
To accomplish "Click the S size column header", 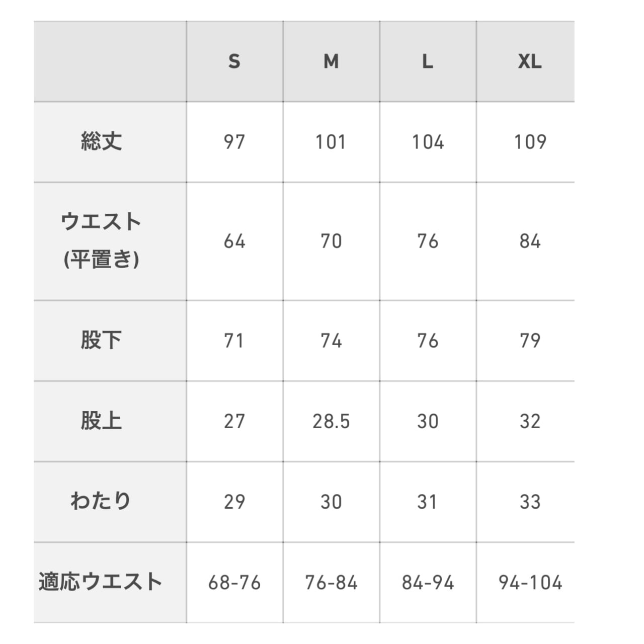I will 234,61.
